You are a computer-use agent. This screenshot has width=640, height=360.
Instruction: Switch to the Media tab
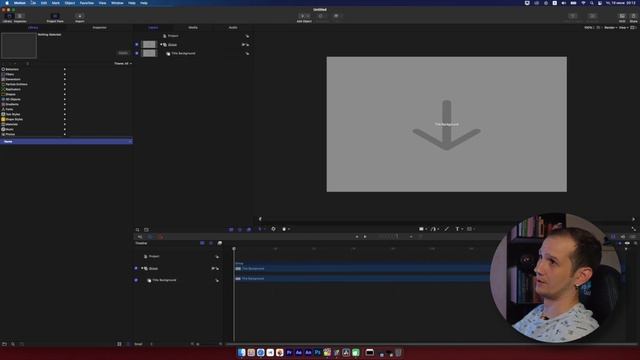[193, 28]
